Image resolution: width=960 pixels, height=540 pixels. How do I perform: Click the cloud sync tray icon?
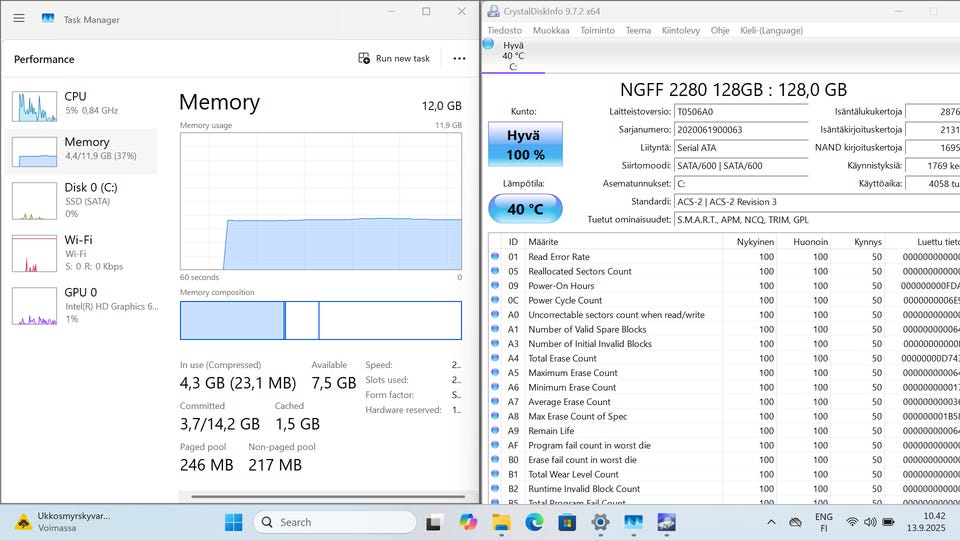[795, 522]
